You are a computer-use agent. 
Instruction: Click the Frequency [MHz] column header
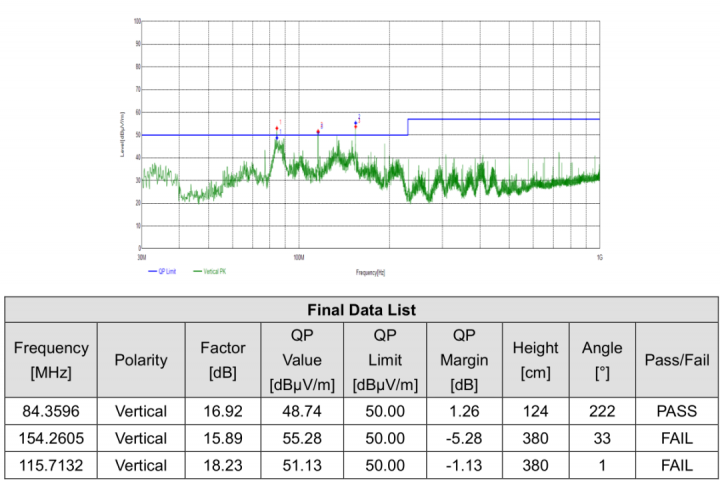click(x=51, y=359)
